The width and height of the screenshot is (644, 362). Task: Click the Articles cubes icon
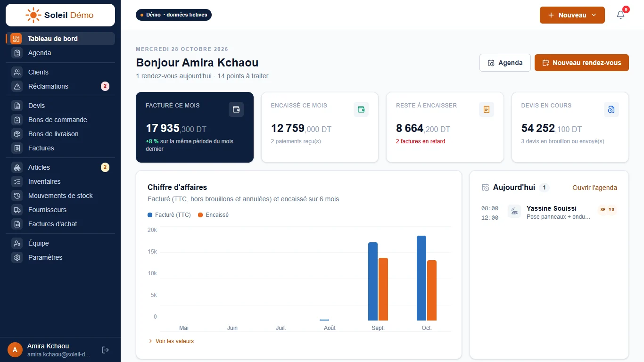tap(17, 167)
